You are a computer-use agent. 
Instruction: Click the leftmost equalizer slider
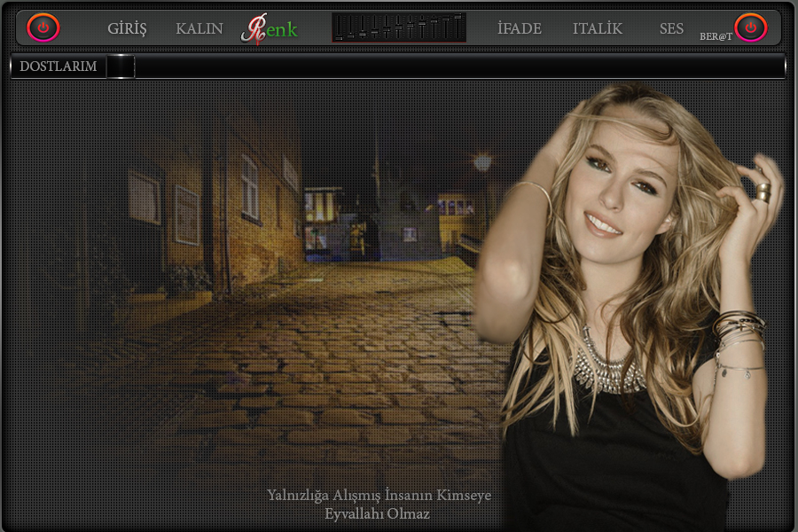point(339,38)
